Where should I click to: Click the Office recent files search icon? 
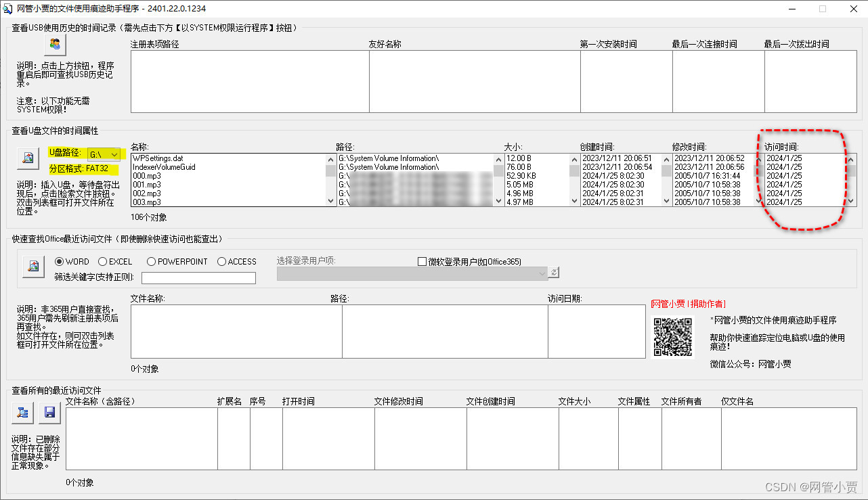tap(32, 267)
